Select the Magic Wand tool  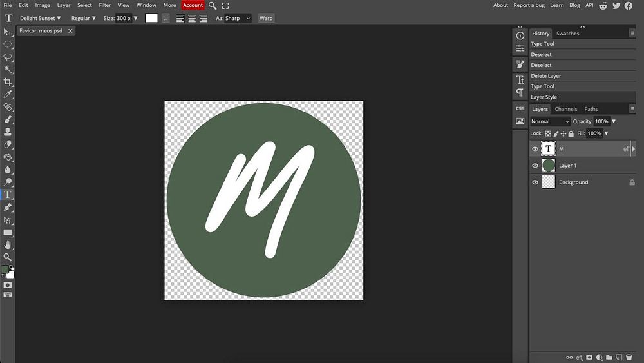coord(7,69)
